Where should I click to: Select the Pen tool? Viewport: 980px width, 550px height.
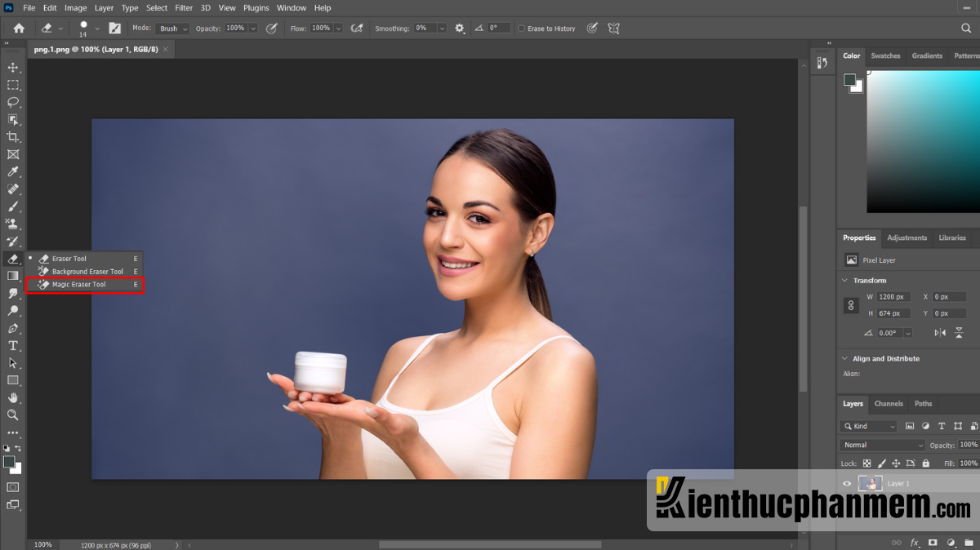click(13, 328)
